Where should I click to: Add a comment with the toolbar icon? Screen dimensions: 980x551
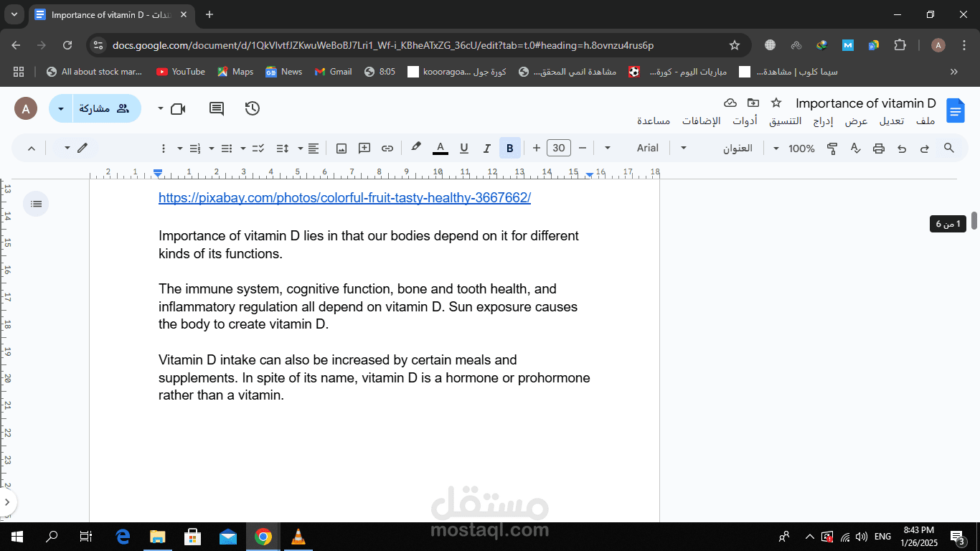coord(364,149)
